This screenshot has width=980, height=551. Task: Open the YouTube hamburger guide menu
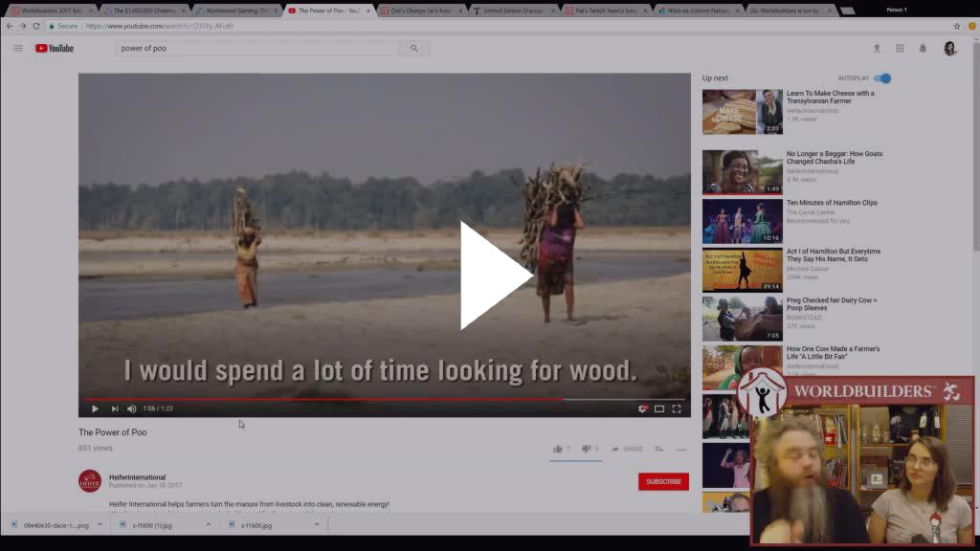17,48
